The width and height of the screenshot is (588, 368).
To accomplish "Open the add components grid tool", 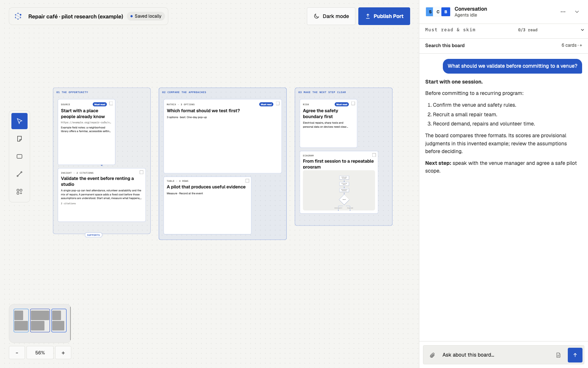I will pyautogui.click(x=19, y=192).
